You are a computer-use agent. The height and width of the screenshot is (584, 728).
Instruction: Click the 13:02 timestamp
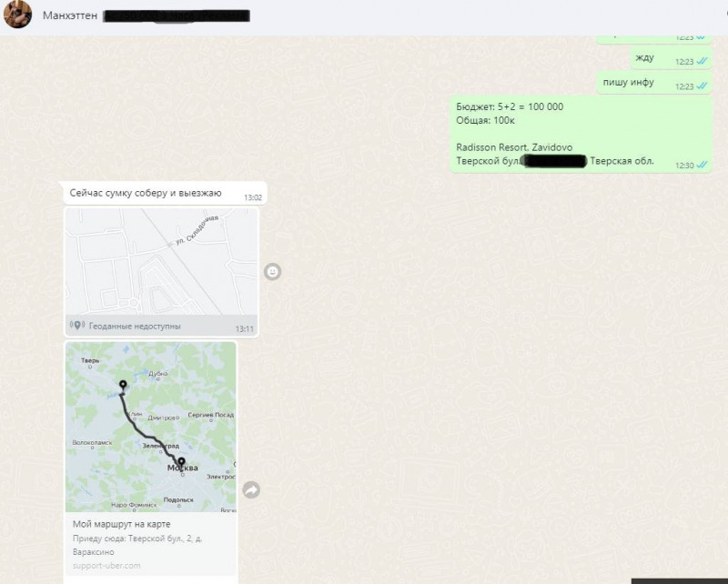(x=253, y=197)
